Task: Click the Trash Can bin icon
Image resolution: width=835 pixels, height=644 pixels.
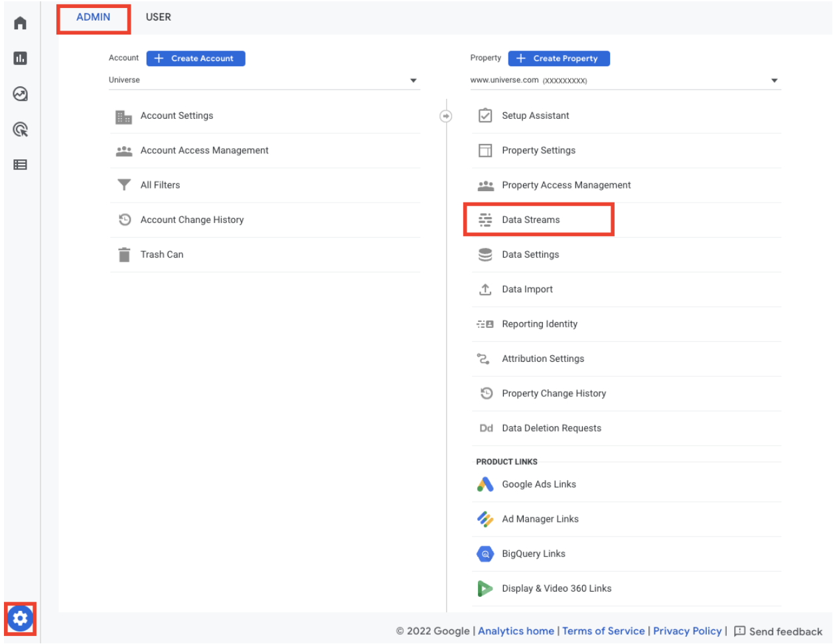Action: (x=124, y=255)
